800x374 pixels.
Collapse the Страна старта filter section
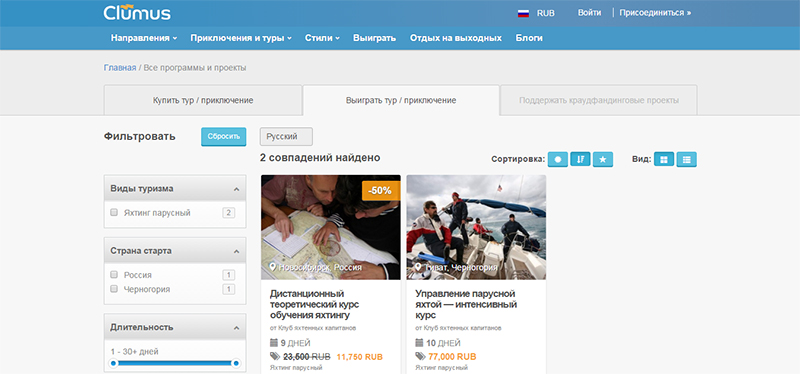tap(236, 252)
